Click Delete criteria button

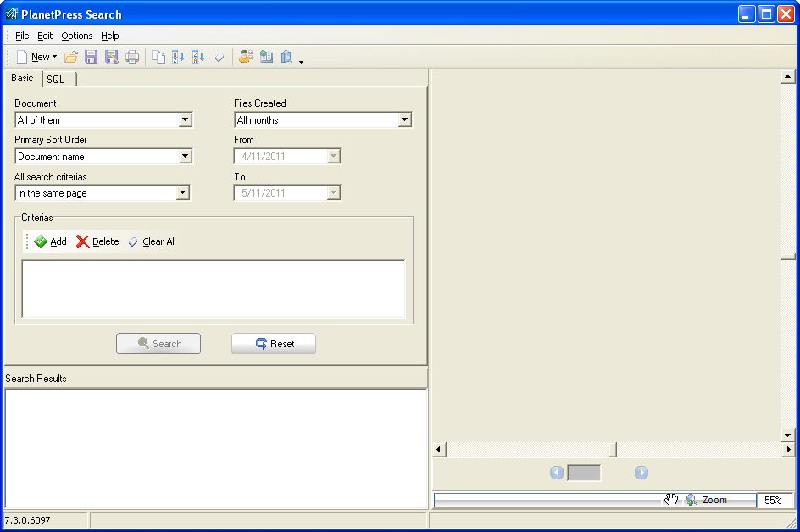point(97,241)
